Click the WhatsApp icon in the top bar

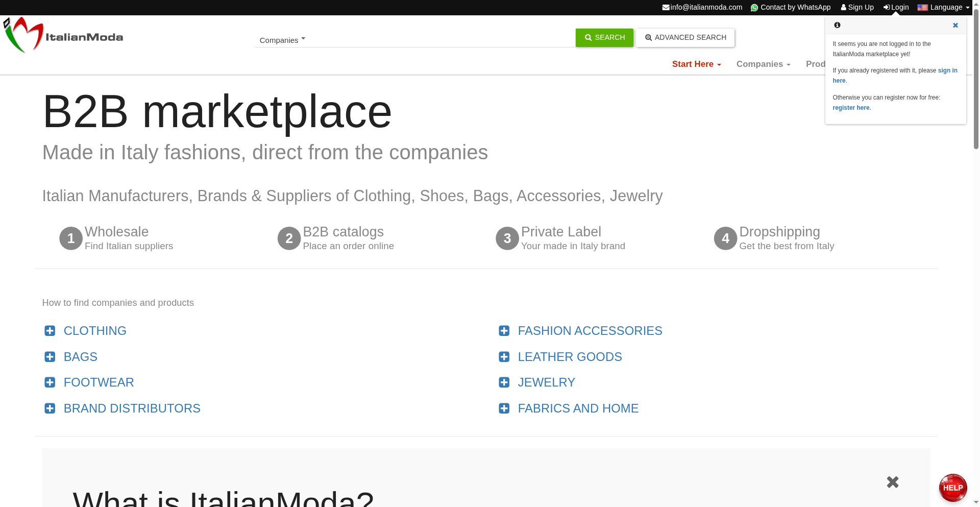[754, 8]
